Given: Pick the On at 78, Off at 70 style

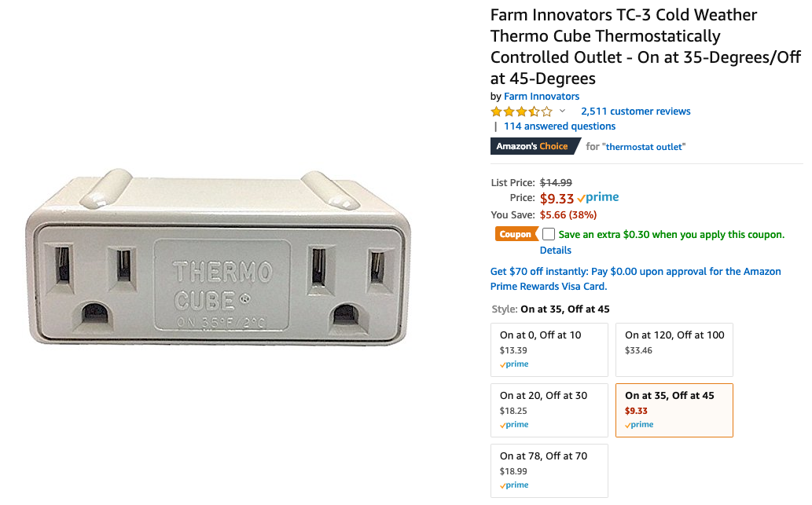Looking at the screenshot, I should [x=549, y=470].
